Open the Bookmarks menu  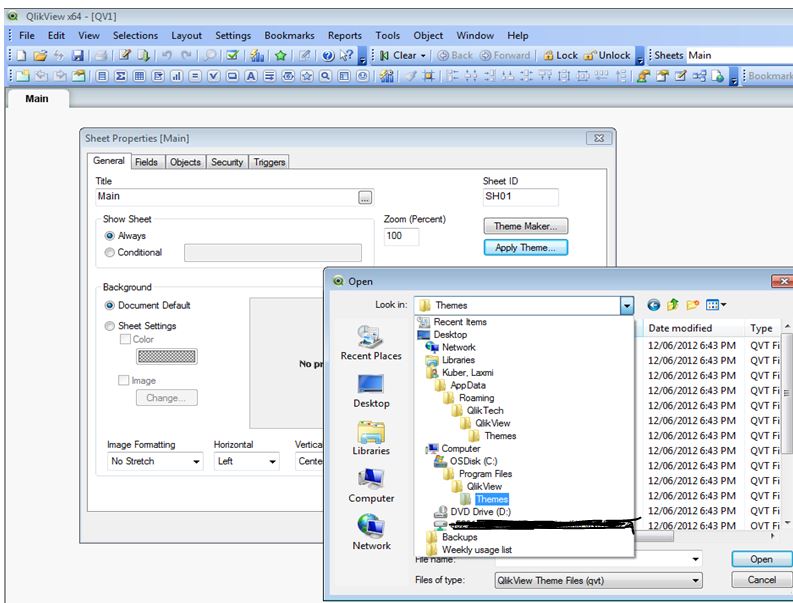click(x=289, y=35)
